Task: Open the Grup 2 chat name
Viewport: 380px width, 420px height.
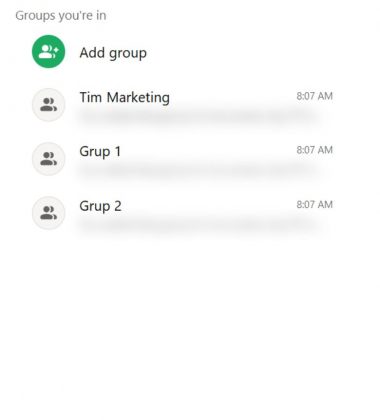Action: coord(100,206)
